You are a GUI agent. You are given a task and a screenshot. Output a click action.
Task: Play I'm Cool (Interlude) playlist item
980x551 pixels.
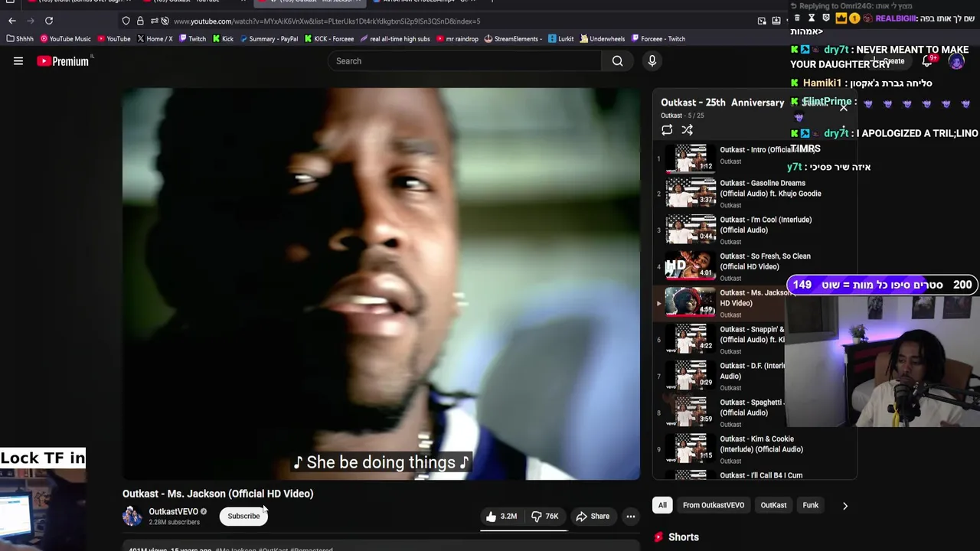(x=754, y=230)
